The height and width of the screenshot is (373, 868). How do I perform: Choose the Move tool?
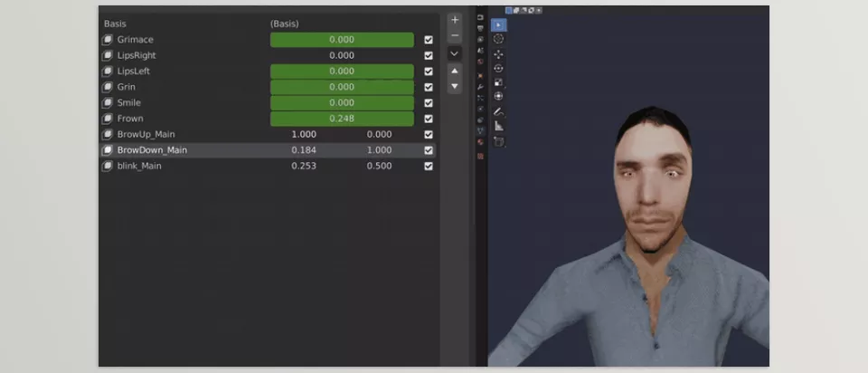coord(498,54)
